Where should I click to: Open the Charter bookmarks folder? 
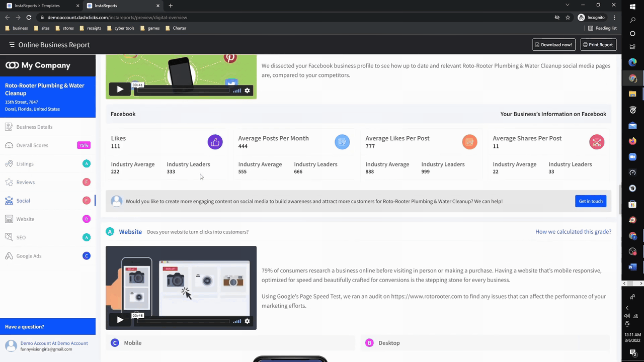[176, 28]
